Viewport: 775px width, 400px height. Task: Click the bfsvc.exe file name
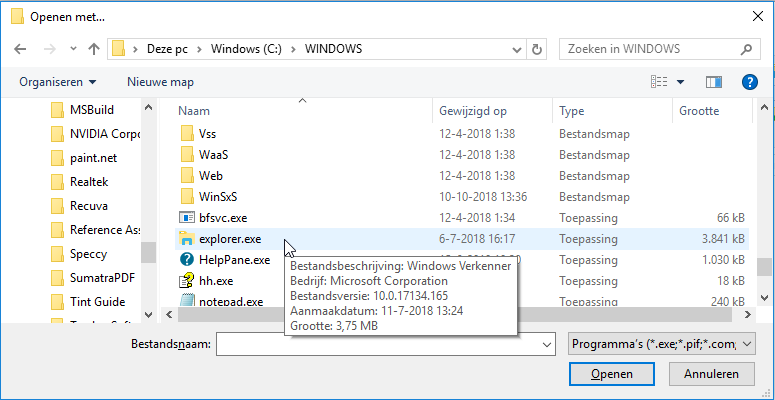point(223,218)
